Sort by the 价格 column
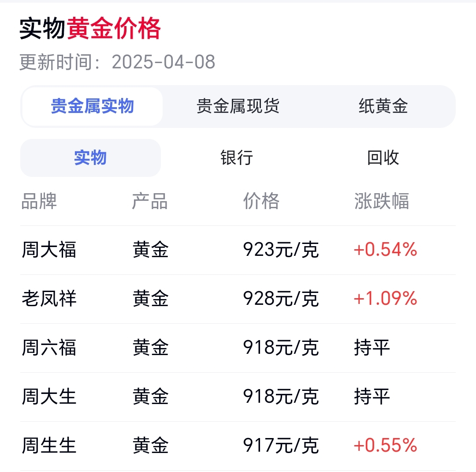The image size is (476, 472). coord(261,202)
